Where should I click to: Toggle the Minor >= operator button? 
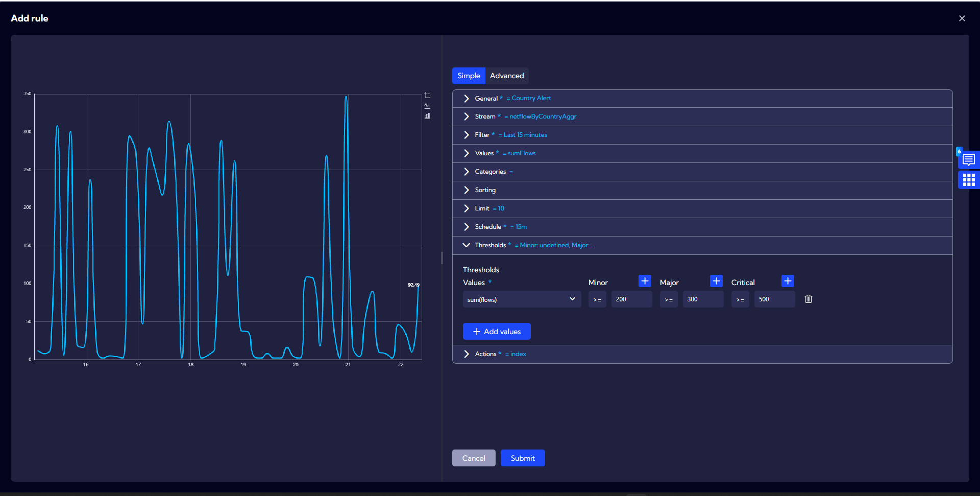597,300
